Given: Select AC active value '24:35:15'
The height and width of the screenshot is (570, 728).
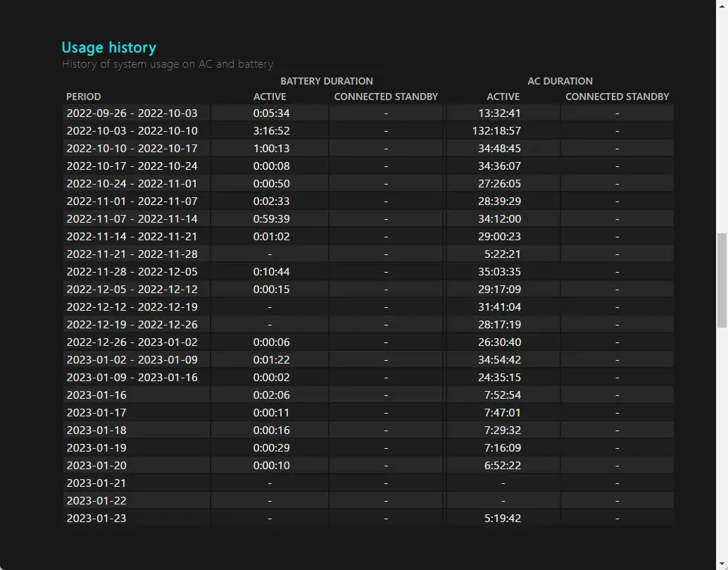Looking at the screenshot, I should click(x=500, y=378).
